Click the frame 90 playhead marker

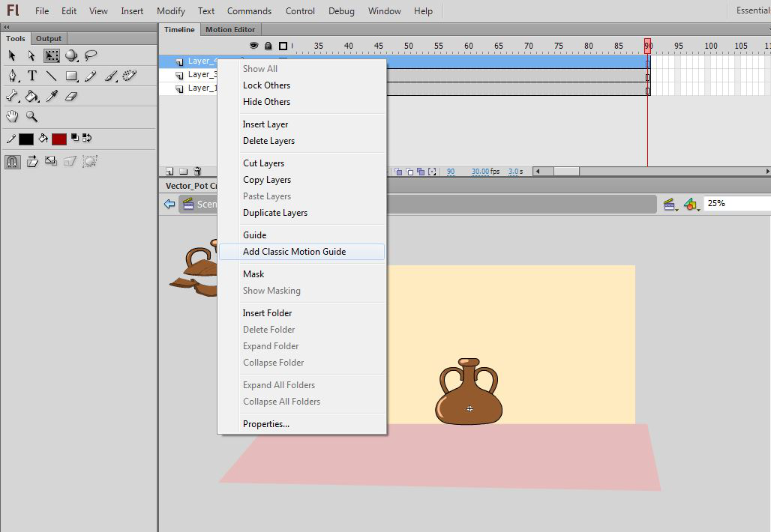(x=648, y=46)
